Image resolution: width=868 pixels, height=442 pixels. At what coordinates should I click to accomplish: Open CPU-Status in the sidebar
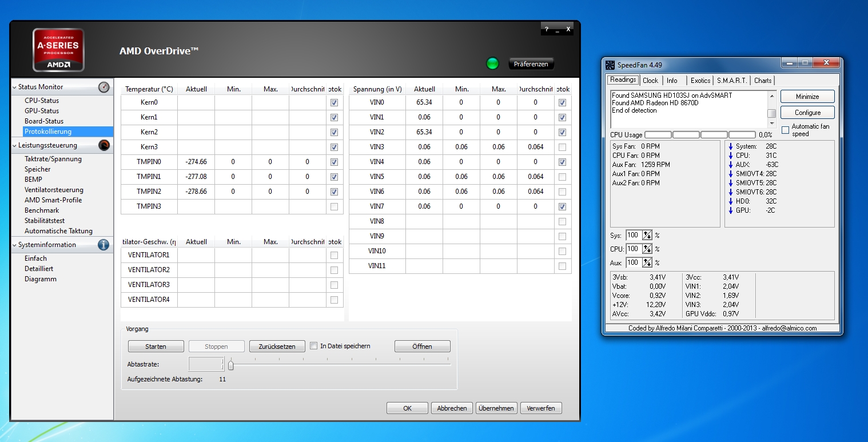point(42,101)
